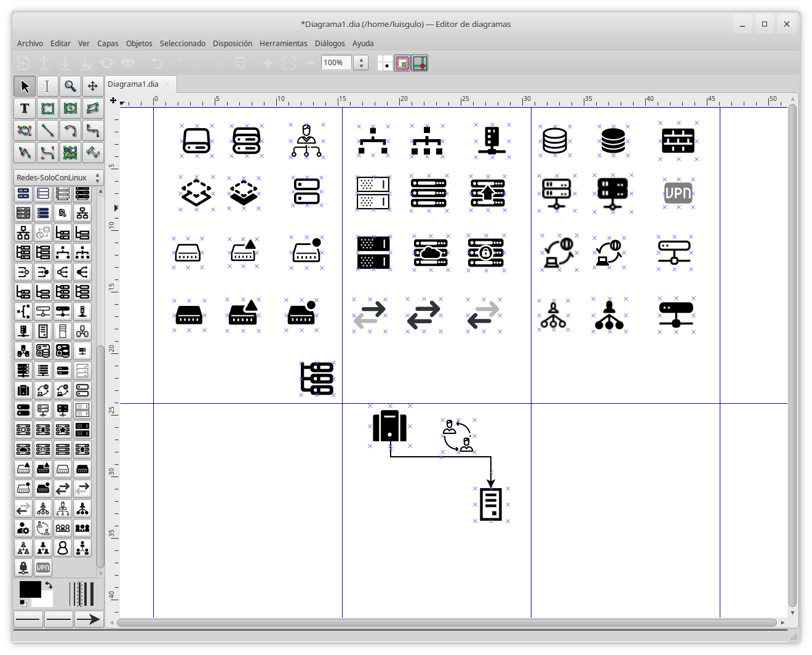Open the Archivo menu
The width and height of the screenshot is (812, 655).
[30, 43]
